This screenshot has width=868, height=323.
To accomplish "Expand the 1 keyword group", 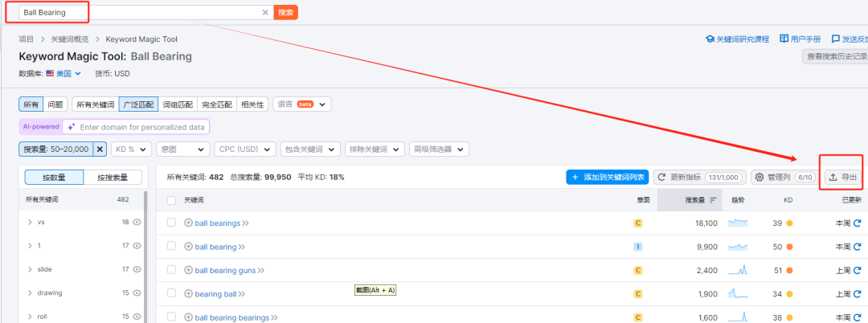I will tap(30, 246).
